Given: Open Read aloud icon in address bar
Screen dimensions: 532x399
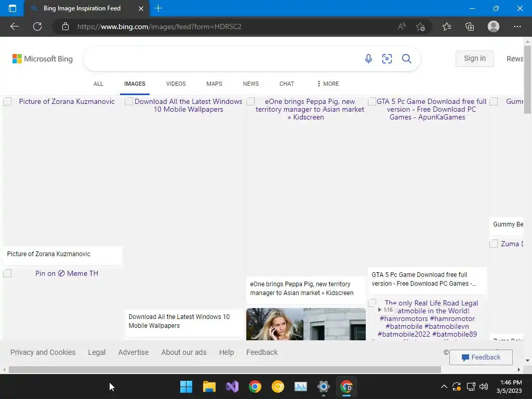Looking at the screenshot, I should [x=402, y=26].
